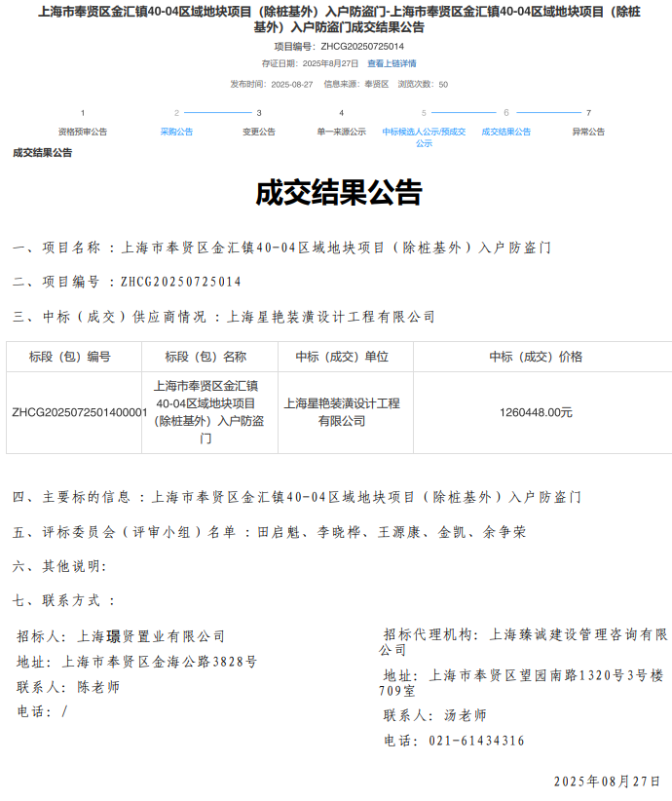The height and width of the screenshot is (801, 672).
Task: Click step number 5 in progress bar
Action: point(424,113)
